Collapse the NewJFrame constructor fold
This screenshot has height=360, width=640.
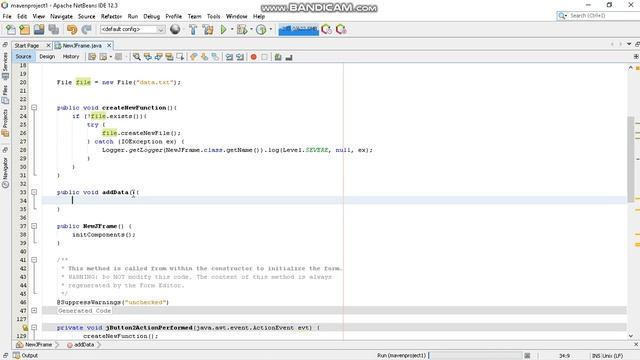[x=34, y=226]
